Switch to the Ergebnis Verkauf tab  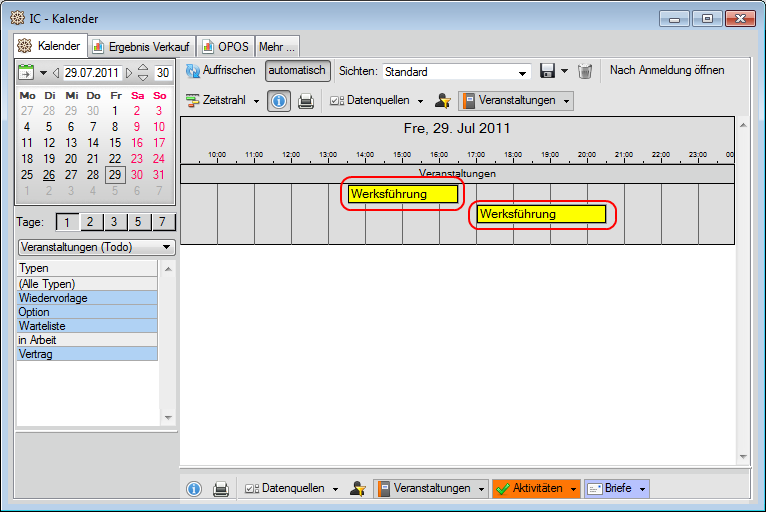coord(141,46)
